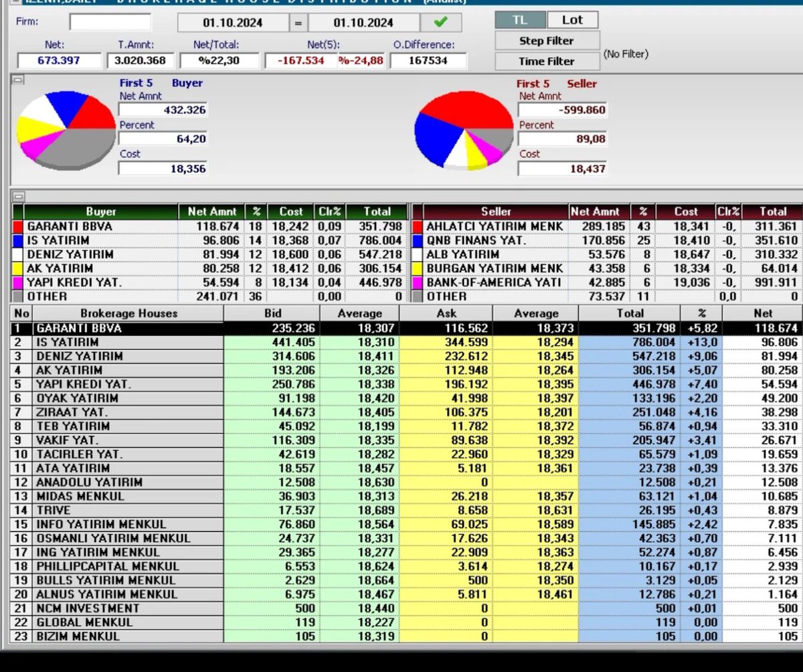Click seller Net Amnt value -599.860
Image resolution: width=803 pixels, height=672 pixels.
click(562, 110)
